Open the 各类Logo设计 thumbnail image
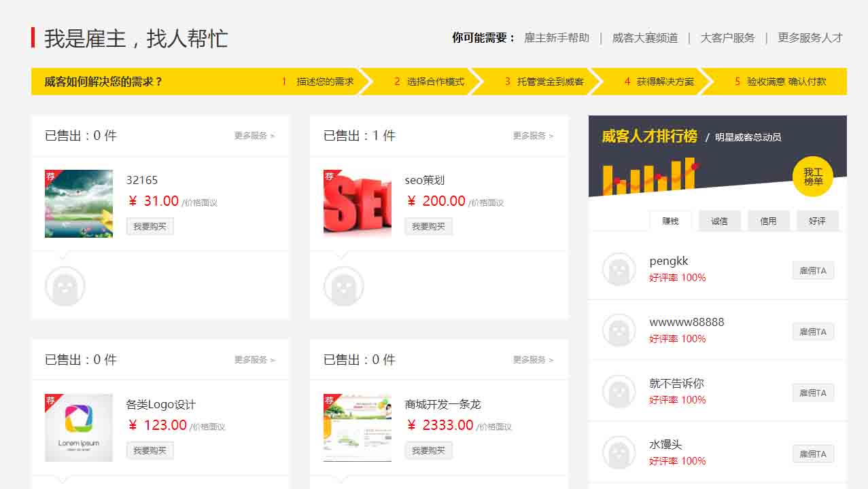868x489 pixels. (79, 428)
